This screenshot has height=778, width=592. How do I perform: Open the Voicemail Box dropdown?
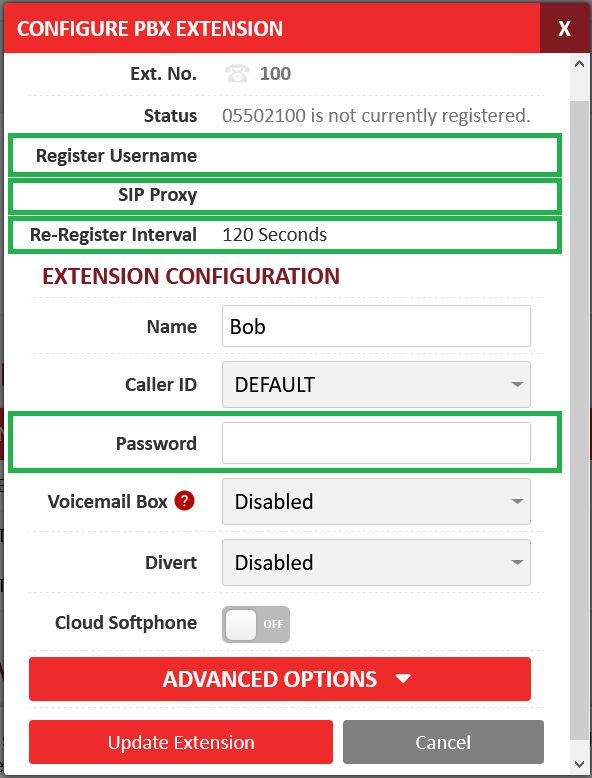pyautogui.click(x=376, y=502)
